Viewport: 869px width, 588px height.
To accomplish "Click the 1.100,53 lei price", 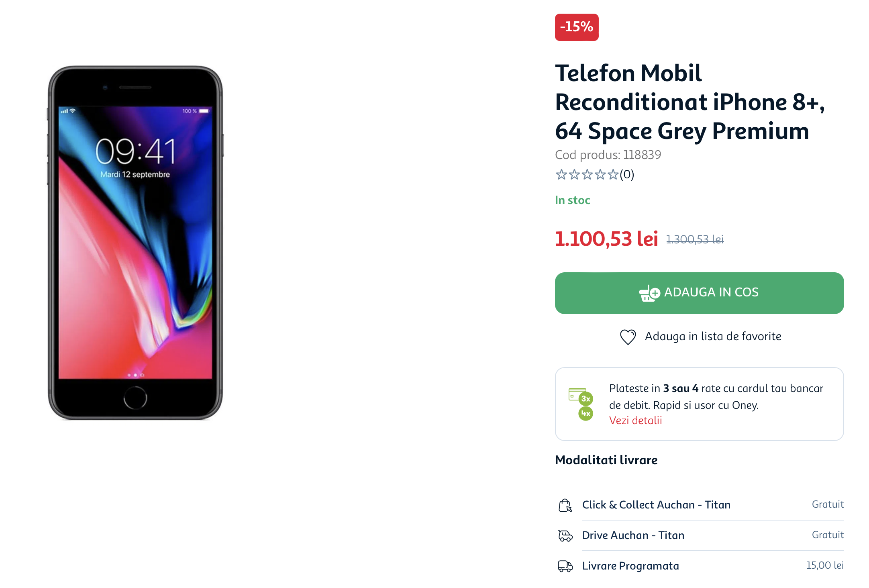I will pyautogui.click(x=606, y=239).
